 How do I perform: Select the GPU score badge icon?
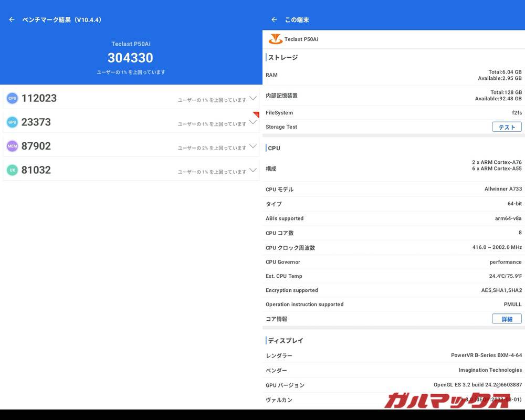[x=12, y=122]
